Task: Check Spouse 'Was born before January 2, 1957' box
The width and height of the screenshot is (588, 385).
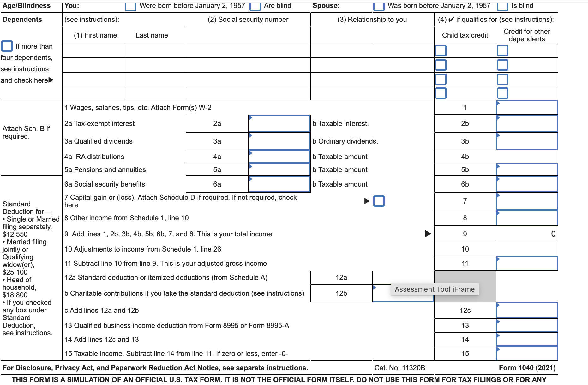Action: pos(379,6)
